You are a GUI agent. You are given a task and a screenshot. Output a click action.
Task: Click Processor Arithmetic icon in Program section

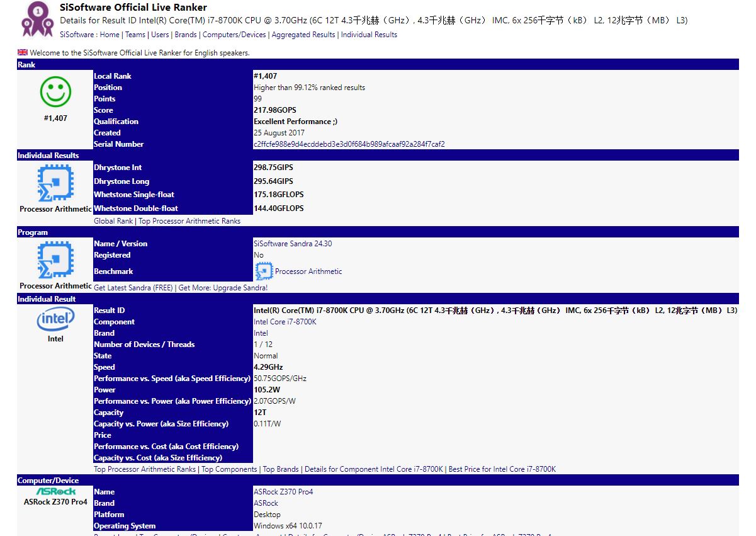coord(55,260)
